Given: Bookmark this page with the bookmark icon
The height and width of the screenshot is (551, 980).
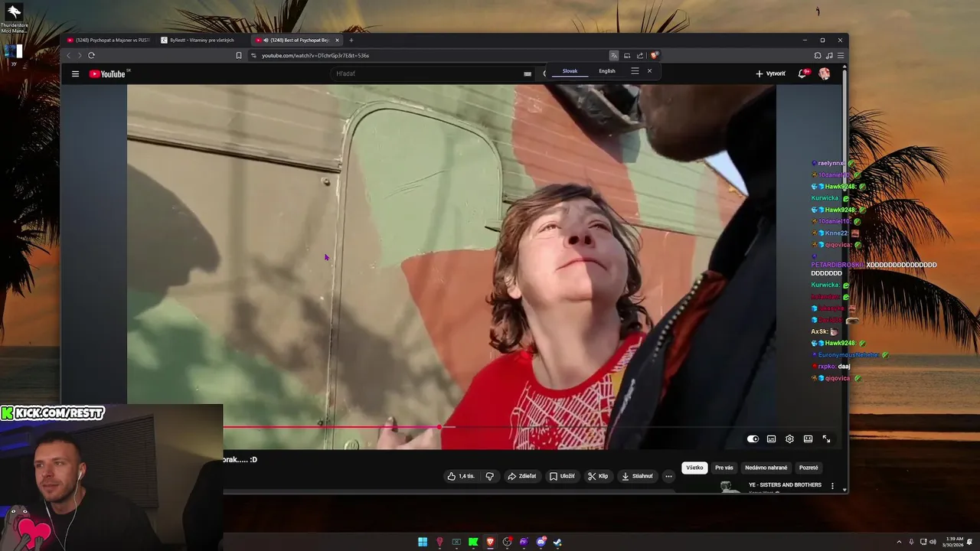Looking at the screenshot, I should tap(239, 55).
